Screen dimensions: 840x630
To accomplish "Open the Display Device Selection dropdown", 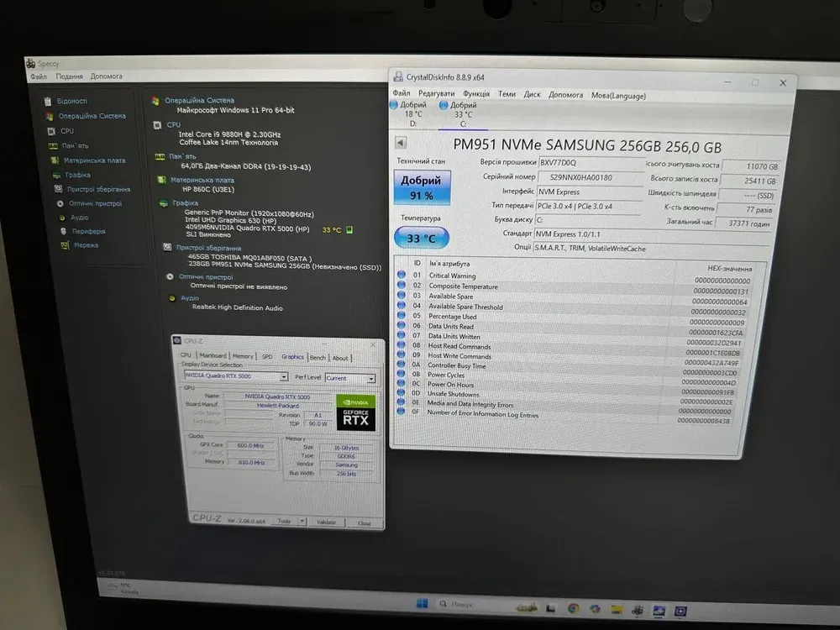I will click(283, 377).
